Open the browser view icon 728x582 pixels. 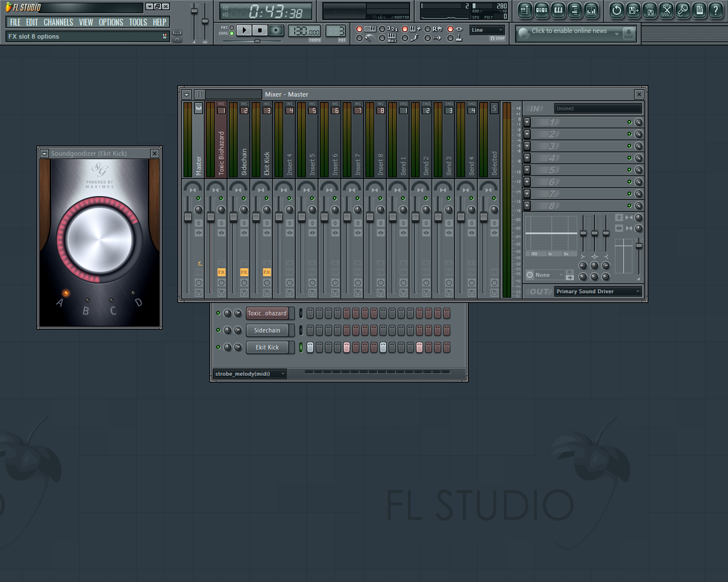click(574, 10)
